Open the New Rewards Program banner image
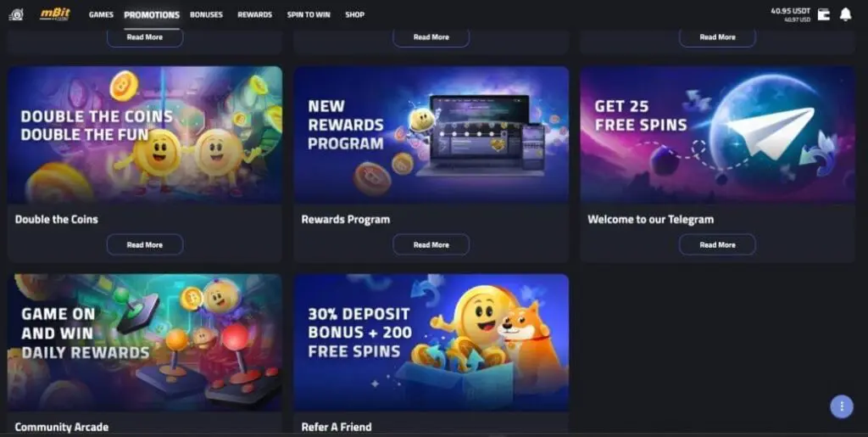This screenshot has height=437, width=868. (431, 135)
